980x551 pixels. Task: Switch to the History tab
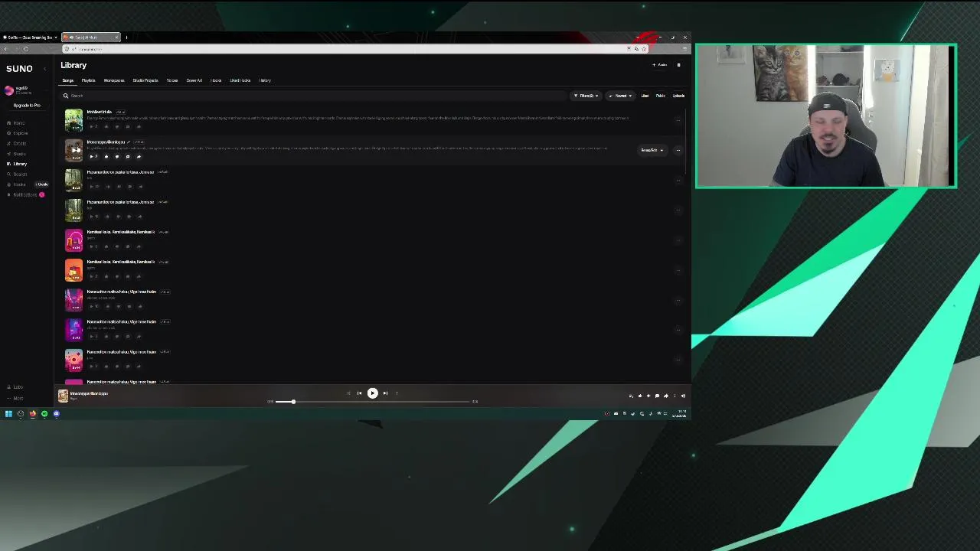point(265,80)
